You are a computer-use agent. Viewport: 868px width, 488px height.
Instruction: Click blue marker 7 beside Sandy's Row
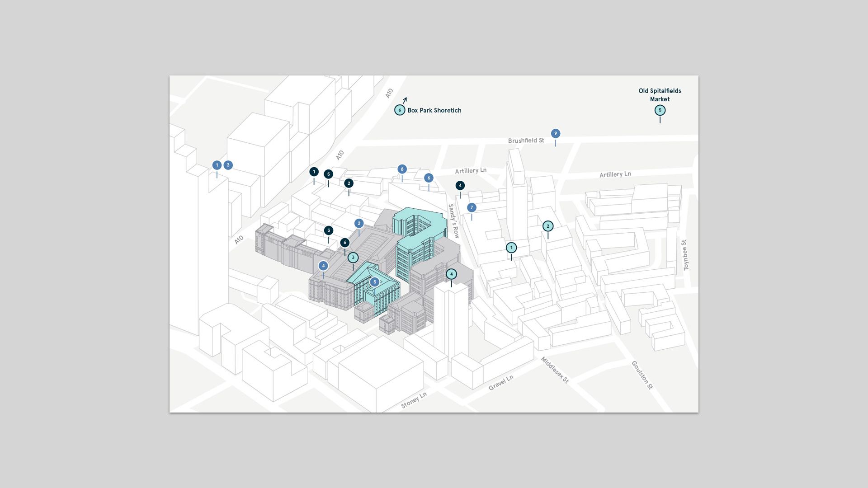[471, 207]
